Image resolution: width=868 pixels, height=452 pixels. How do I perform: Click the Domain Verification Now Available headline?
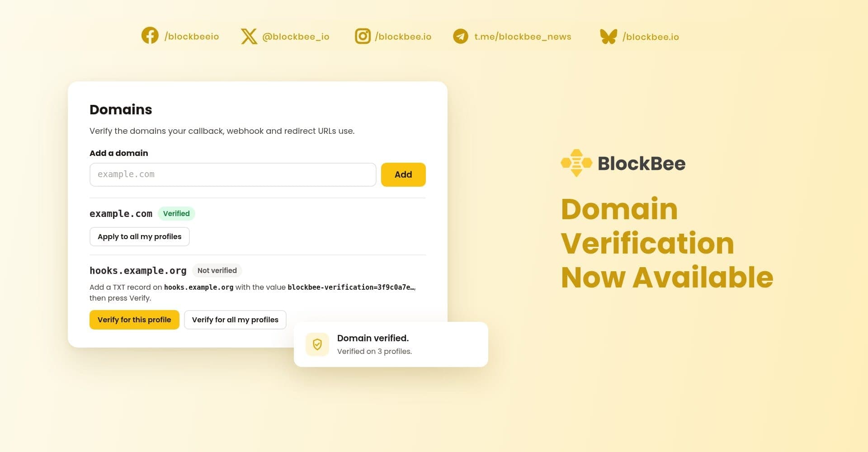pos(667,243)
